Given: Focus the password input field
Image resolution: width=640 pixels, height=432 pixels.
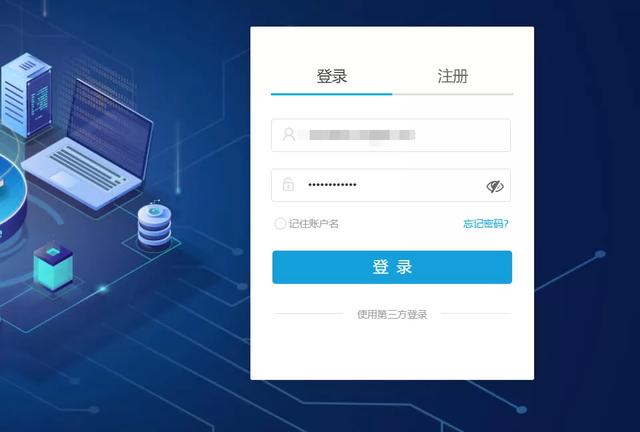Looking at the screenshot, I should 391,185.
